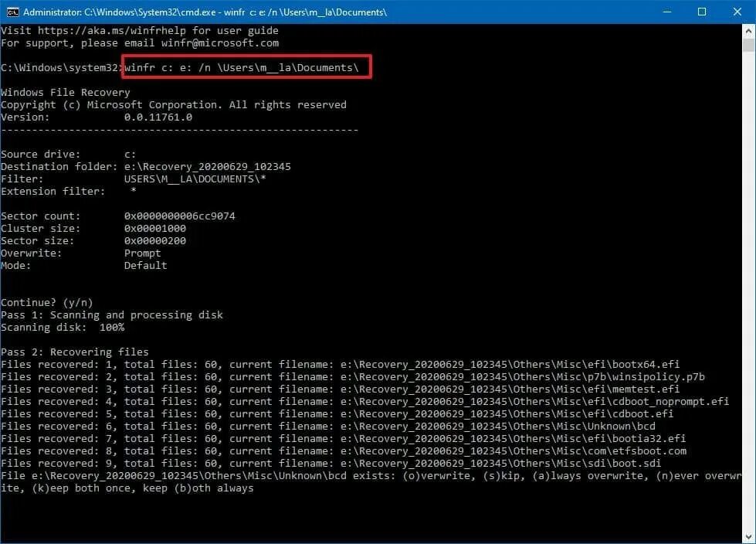The image size is (756, 544).
Task: Click the Overwrite value 'Prompt'
Action: tap(143, 253)
